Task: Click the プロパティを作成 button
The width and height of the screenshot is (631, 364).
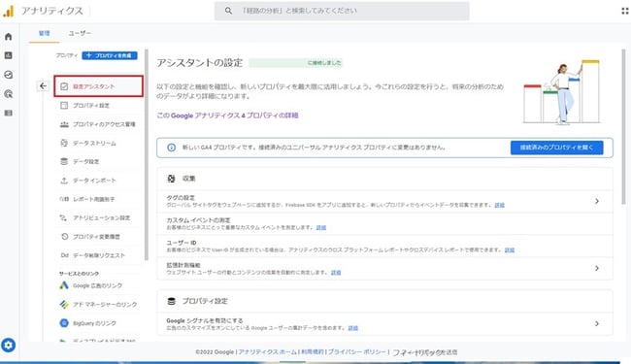Action: point(110,55)
